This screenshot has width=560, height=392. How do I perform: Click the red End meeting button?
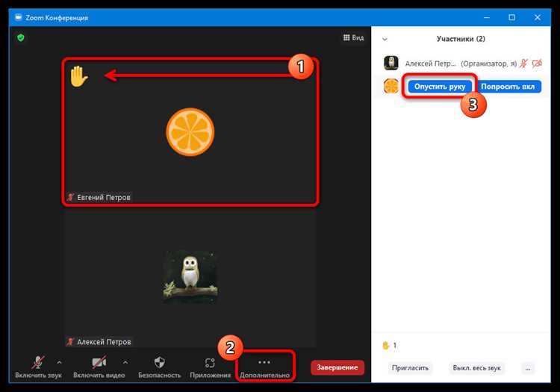[x=337, y=367]
